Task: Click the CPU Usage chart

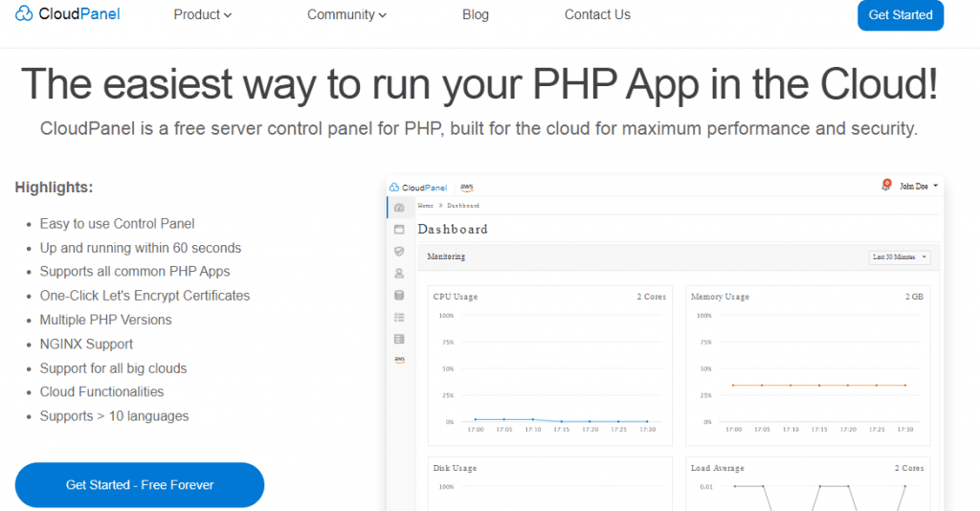Action: [548, 368]
